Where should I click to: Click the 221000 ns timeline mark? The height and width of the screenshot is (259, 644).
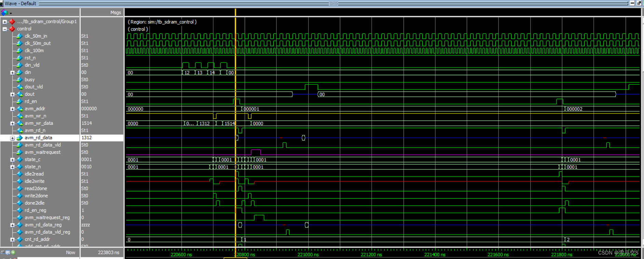(308, 255)
